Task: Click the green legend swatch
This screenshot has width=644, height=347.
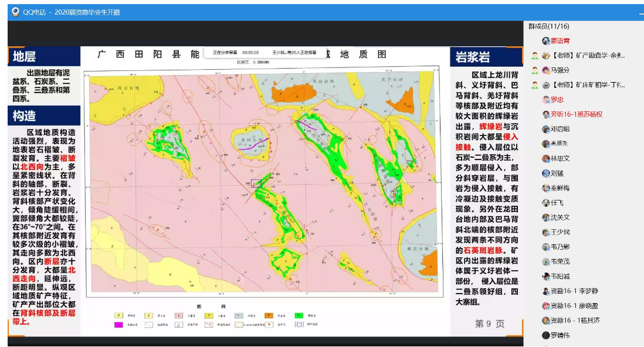Action: [298, 315]
